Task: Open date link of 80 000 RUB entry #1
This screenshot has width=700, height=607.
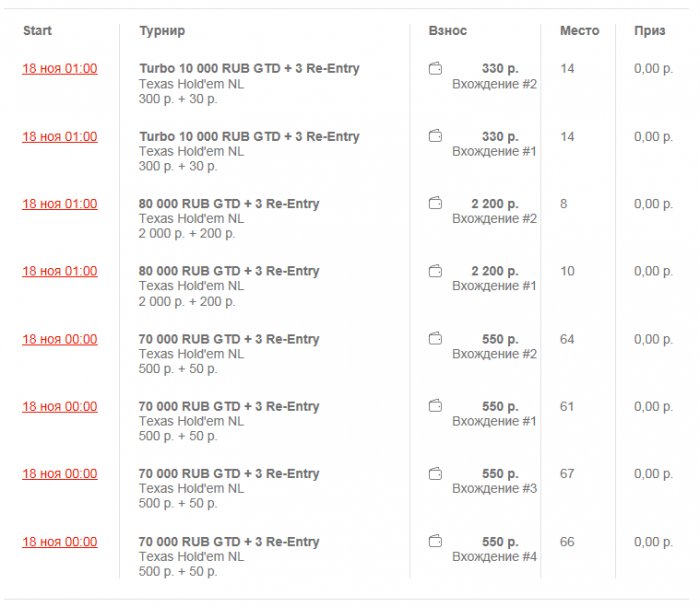Action: click(60, 271)
